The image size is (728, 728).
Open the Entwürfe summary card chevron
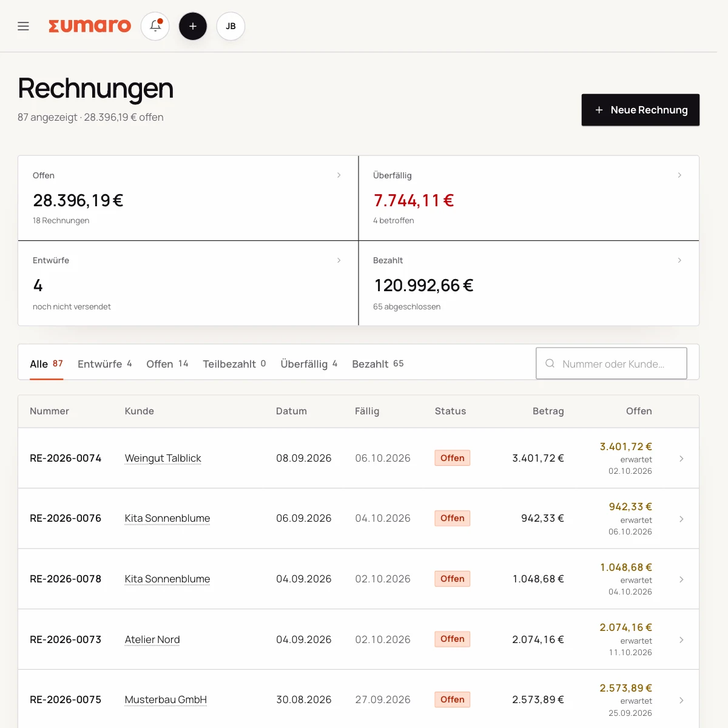coord(339,260)
